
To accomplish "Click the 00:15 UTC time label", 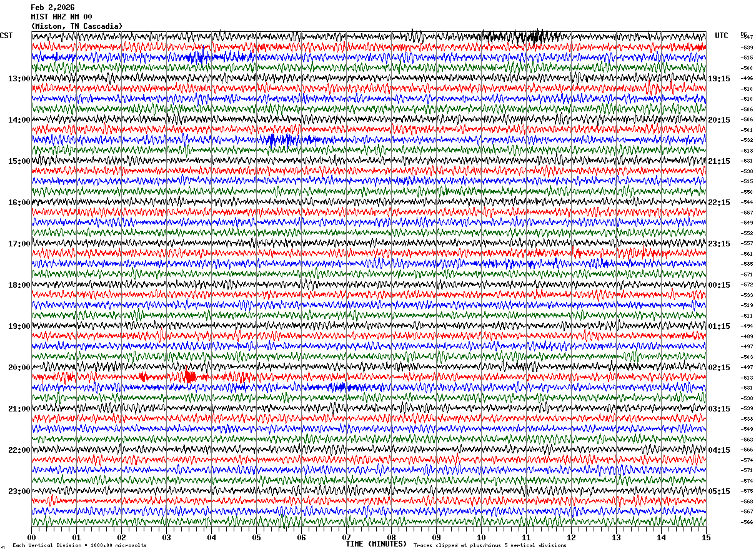I will click(719, 285).
